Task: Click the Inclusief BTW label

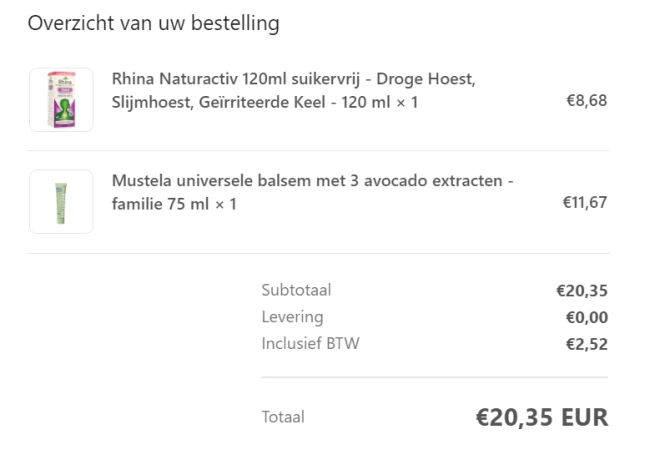Action: tap(310, 344)
